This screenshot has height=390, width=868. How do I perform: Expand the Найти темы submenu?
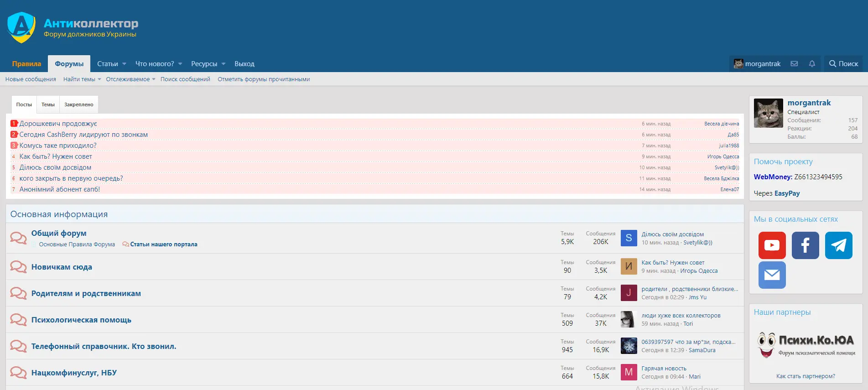[99, 79]
